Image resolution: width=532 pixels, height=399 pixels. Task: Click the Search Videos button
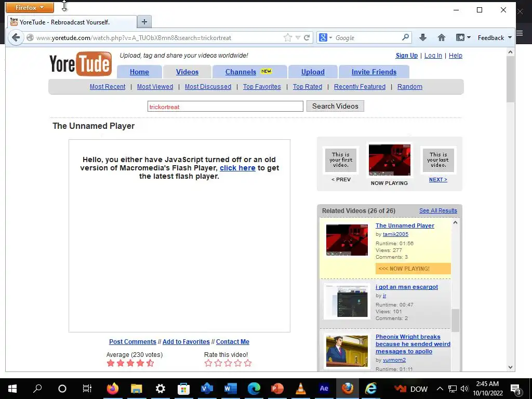click(x=335, y=106)
